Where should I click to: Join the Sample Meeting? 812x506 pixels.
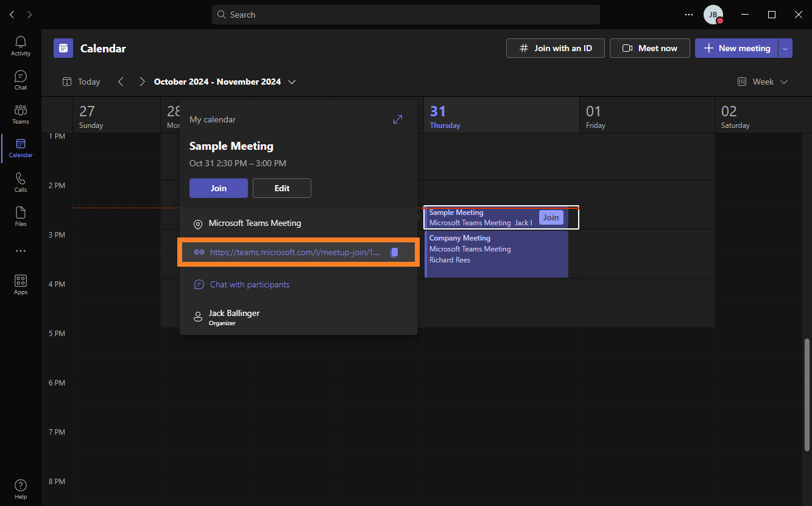[218, 188]
